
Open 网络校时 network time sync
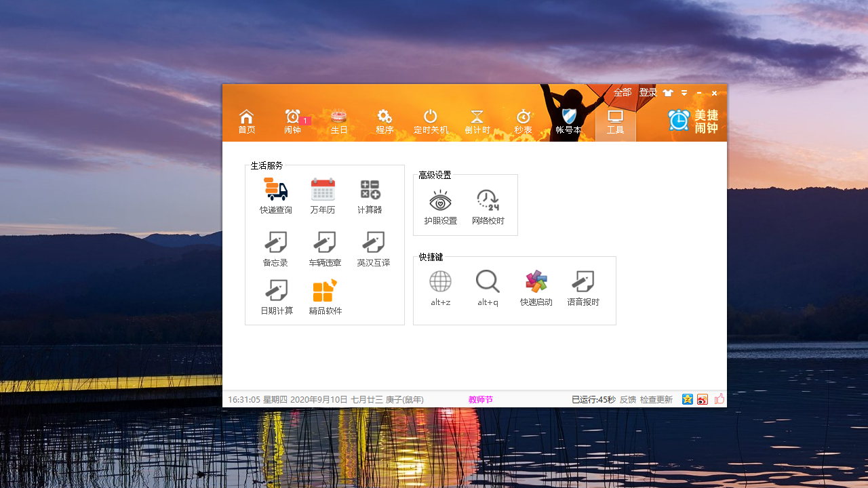point(488,205)
